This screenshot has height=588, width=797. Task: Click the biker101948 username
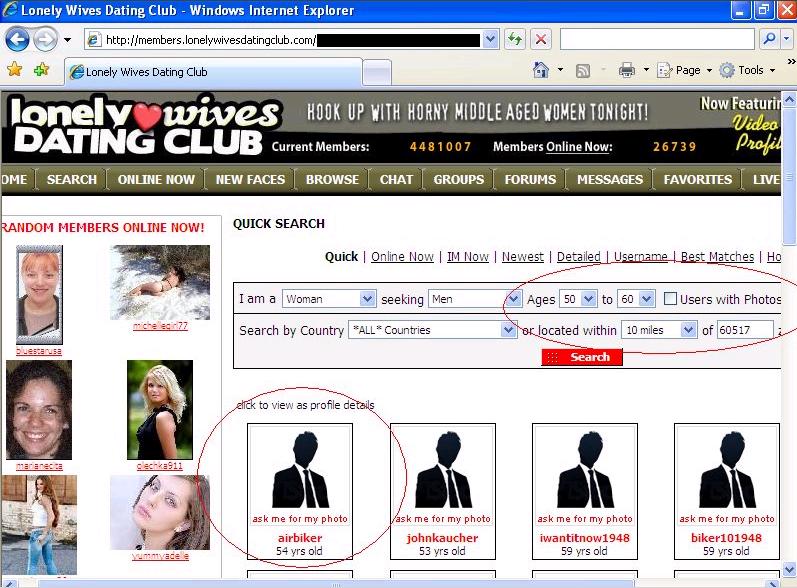click(726, 538)
